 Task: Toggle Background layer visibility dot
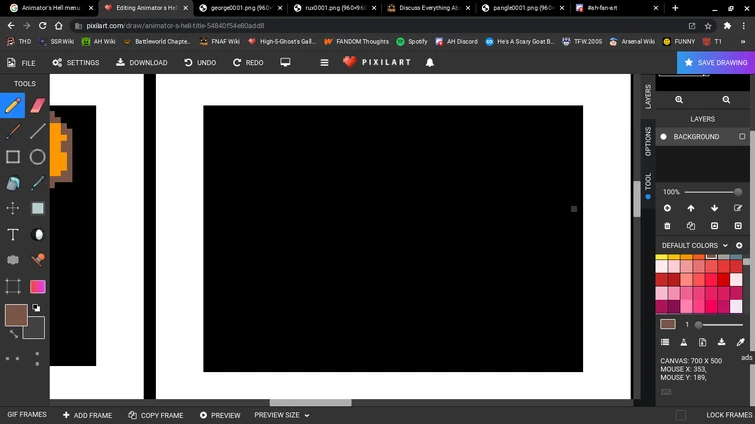click(x=664, y=137)
